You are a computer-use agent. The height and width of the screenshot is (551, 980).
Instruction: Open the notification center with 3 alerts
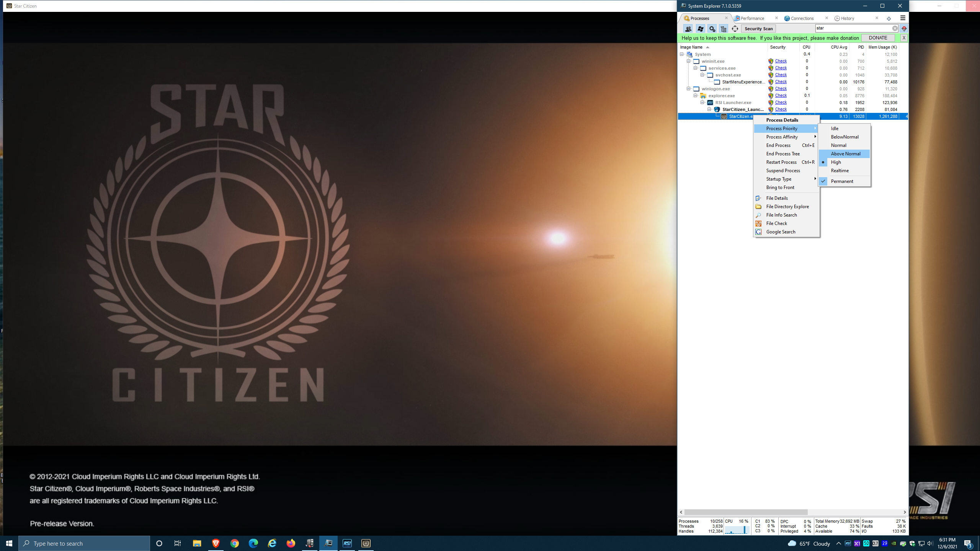[x=968, y=543]
